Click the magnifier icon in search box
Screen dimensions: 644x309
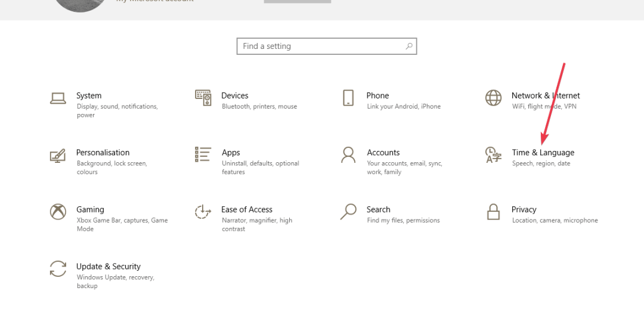(409, 46)
